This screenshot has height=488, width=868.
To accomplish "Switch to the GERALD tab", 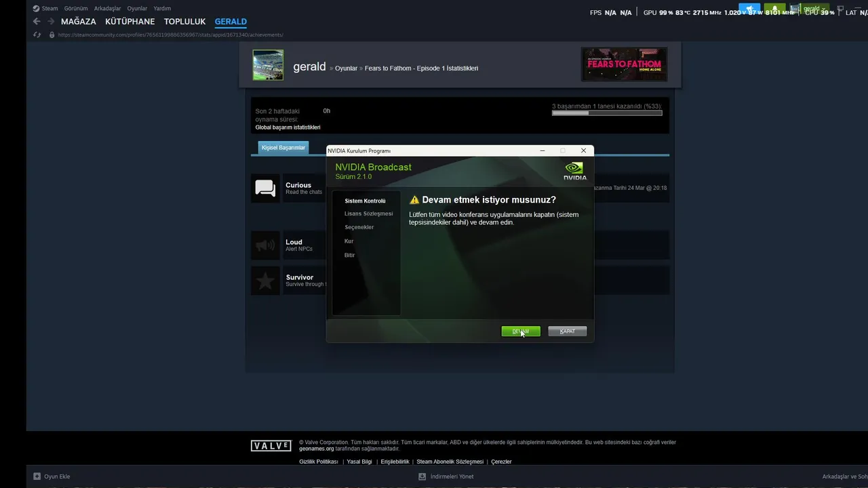I will (x=231, y=22).
